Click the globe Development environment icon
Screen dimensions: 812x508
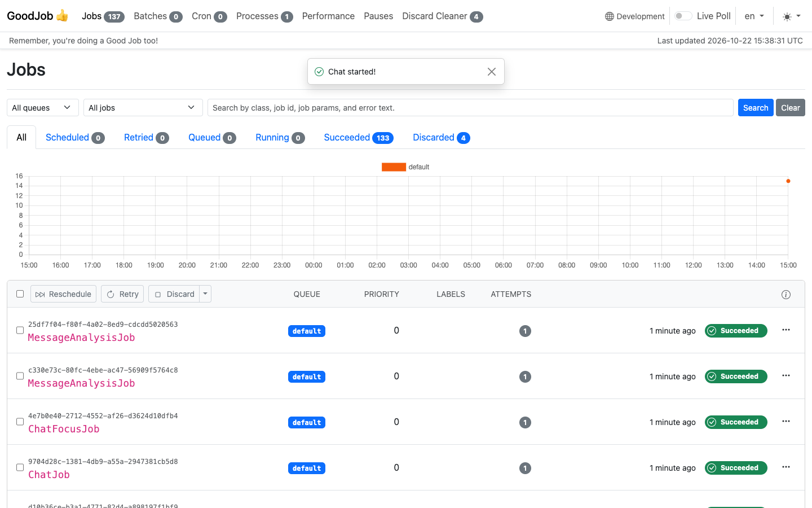pyautogui.click(x=610, y=16)
